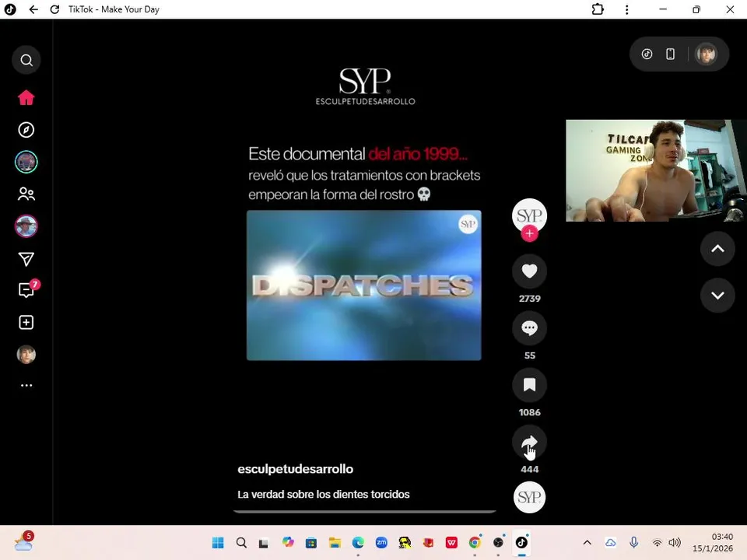The width and height of the screenshot is (747, 560).
Task: Click the Dispatches video frame
Action: pos(364,285)
